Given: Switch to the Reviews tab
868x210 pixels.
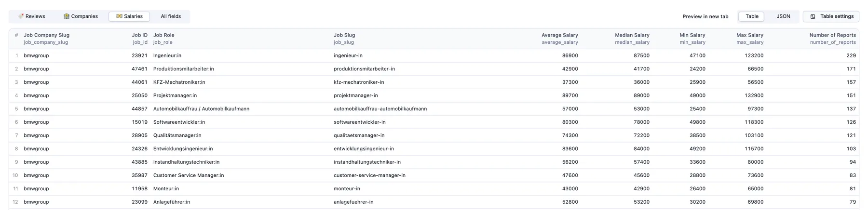Looking at the screenshot, I should (x=32, y=16).
